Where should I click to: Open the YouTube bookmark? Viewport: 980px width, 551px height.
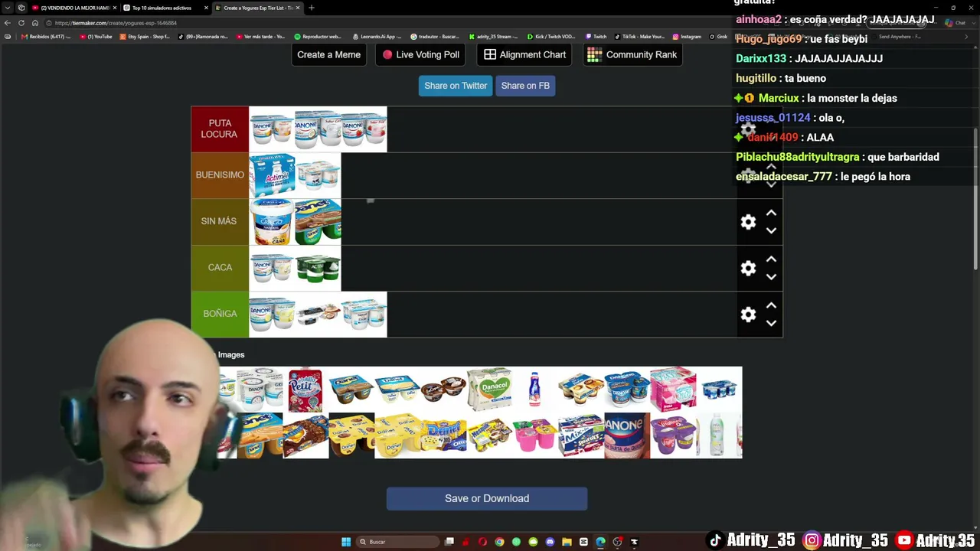point(96,37)
